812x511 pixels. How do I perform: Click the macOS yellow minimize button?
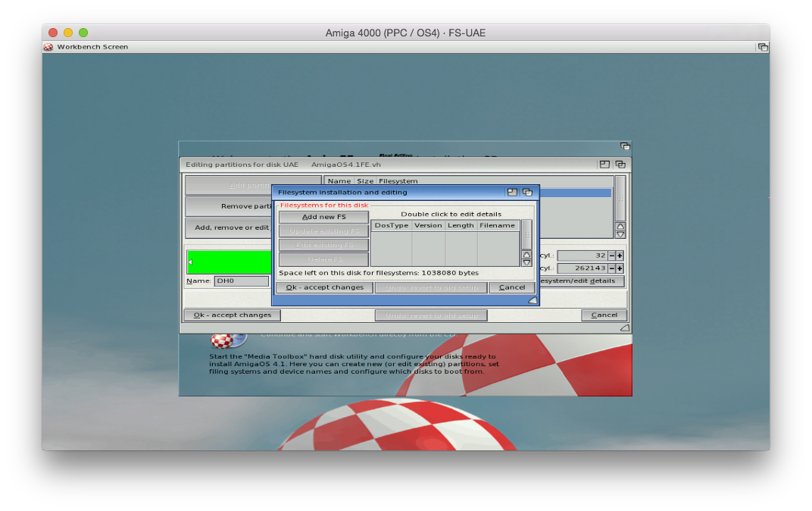pyautogui.click(x=68, y=33)
